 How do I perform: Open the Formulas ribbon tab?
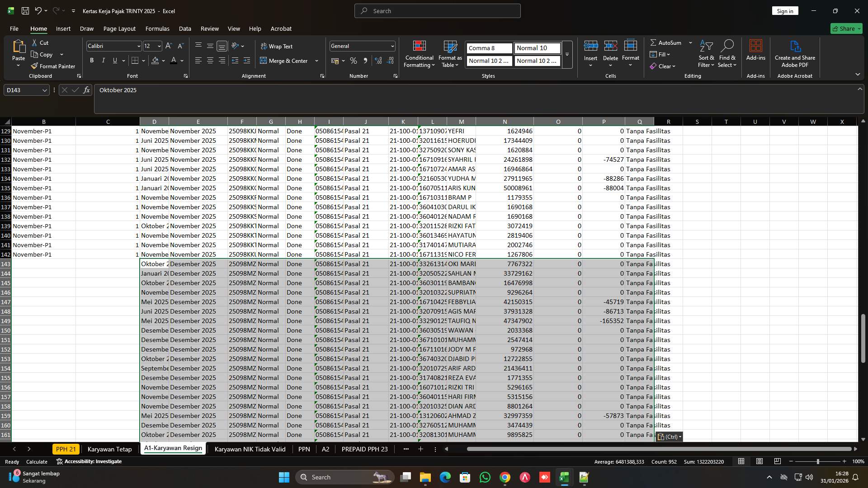[157, 28]
